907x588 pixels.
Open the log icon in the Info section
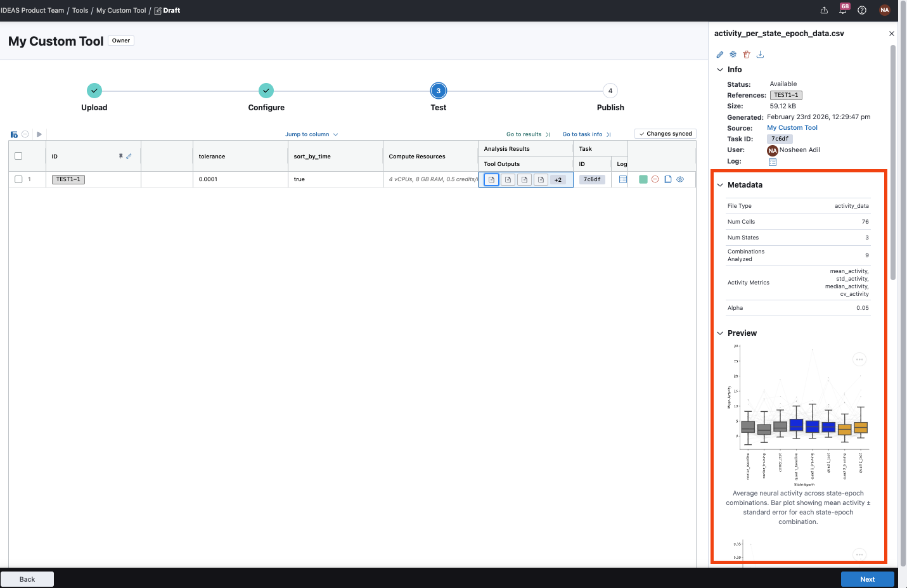point(772,162)
